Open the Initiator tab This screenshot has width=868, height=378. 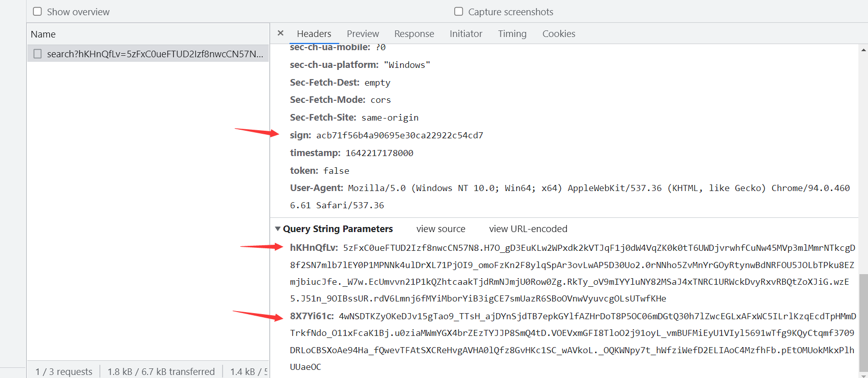(x=466, y=33)
